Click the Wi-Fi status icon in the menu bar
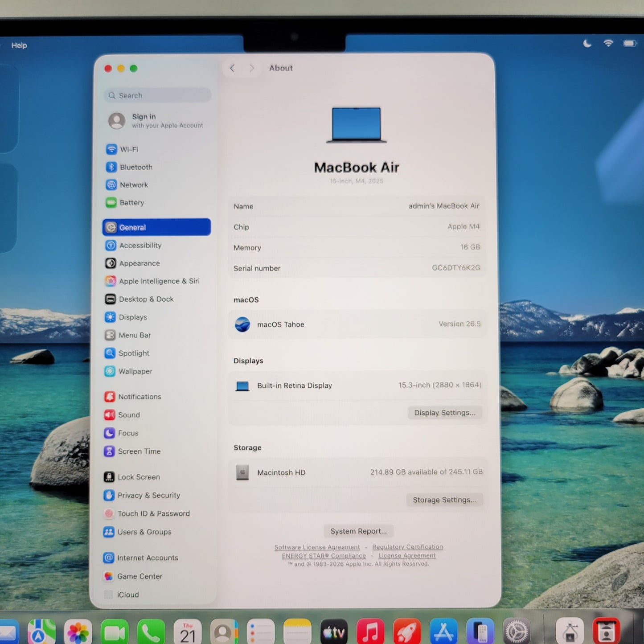The image size is (644, 644). pos(608,43)
